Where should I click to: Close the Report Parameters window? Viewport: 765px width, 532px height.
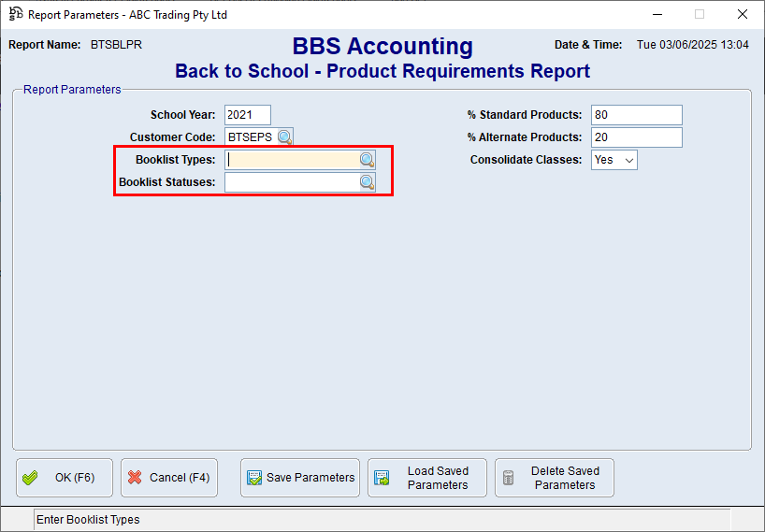742,14
